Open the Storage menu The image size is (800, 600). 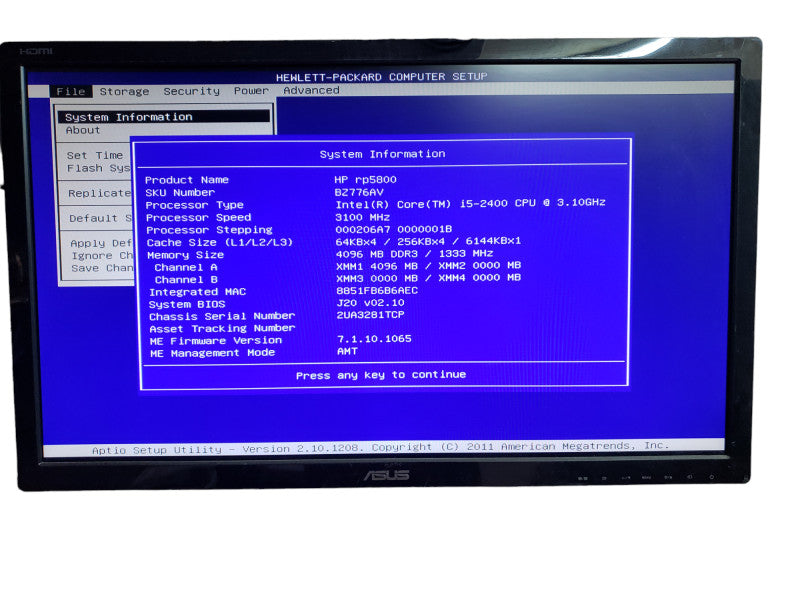[124, 91]
